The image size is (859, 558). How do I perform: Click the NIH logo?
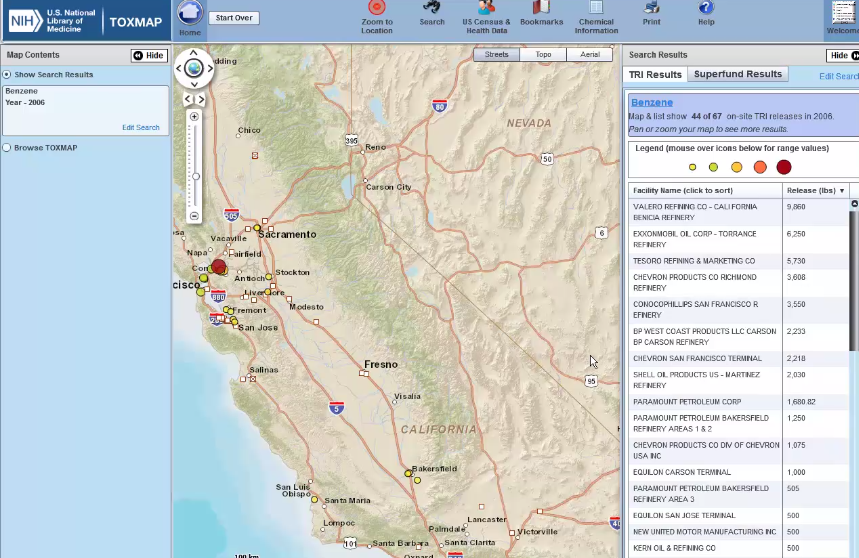coord(25,21)
